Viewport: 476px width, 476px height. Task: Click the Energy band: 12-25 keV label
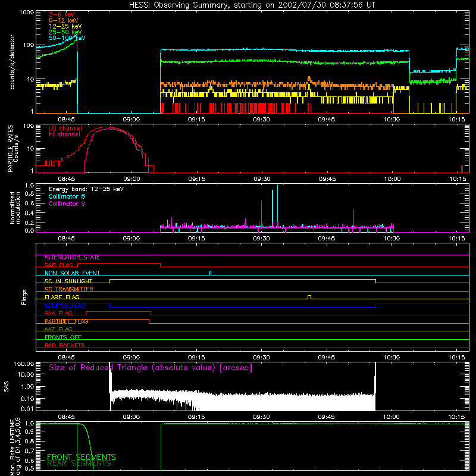86,189
